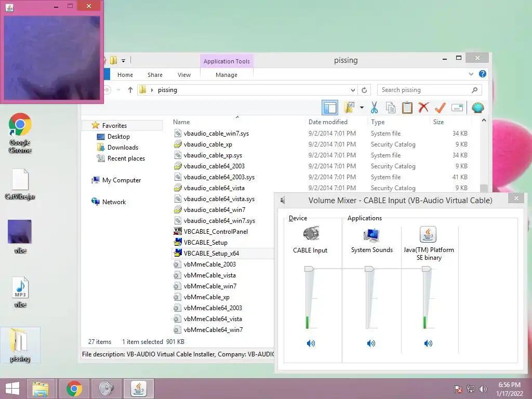
Task: Click the Java Platform SE binary icon
Action: point(428,234)
